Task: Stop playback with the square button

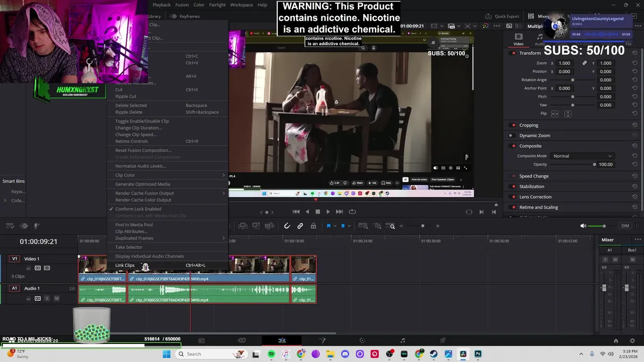Action: pos(317,212)
